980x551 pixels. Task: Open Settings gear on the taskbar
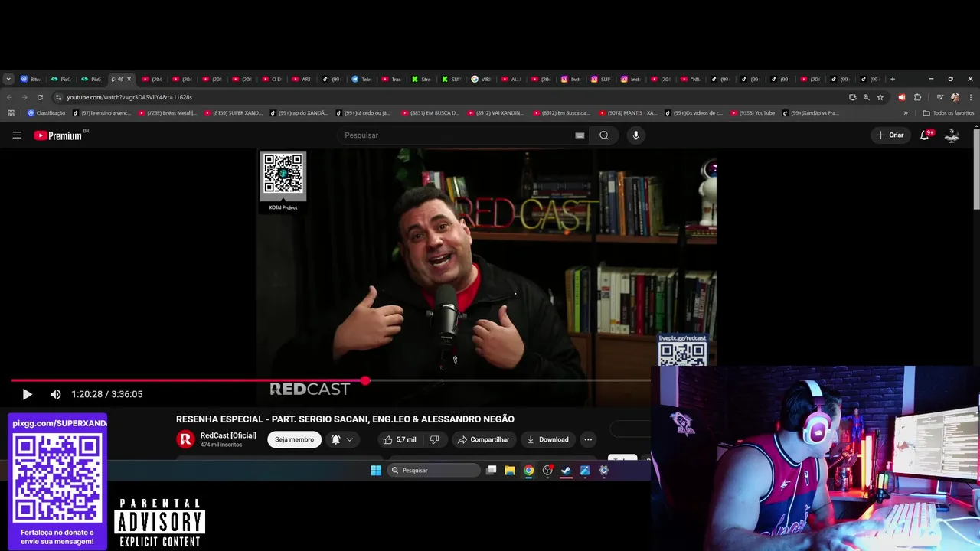pos(603,471)
